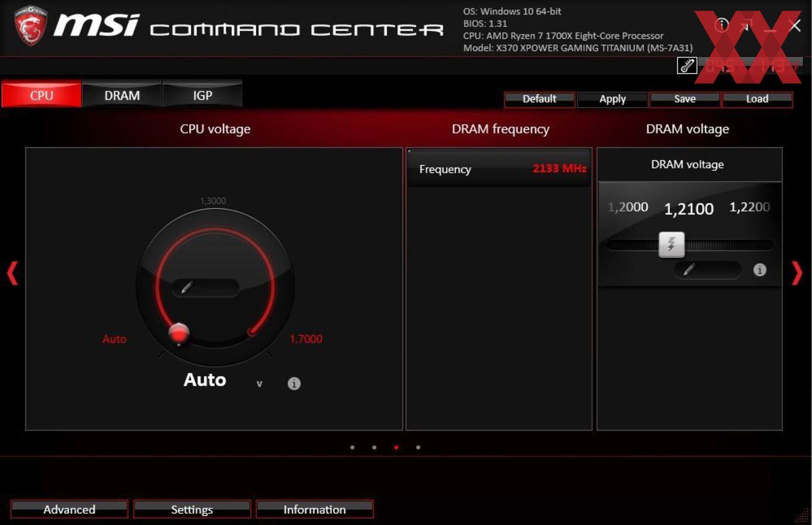Click the 1,7000 maximum CPU voltage label
The image size is (812, 525).
click(x=306, y=339)
